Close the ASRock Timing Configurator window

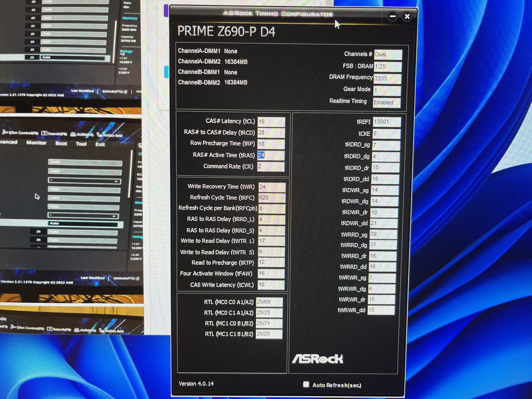407,17
